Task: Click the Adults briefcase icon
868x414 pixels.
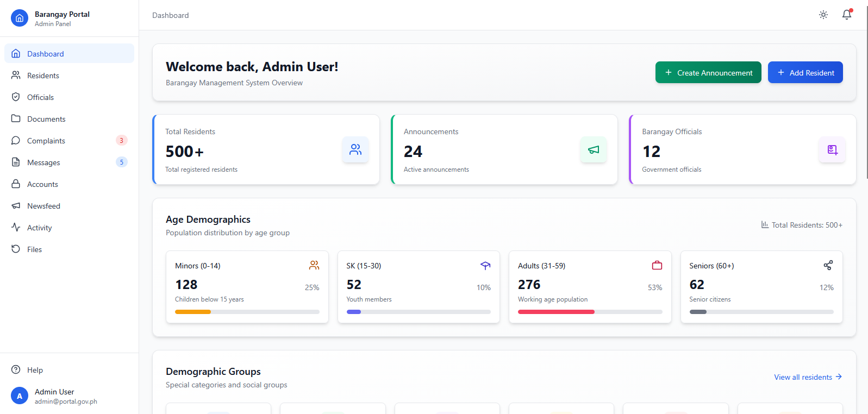Action: [x=657, y=265]
